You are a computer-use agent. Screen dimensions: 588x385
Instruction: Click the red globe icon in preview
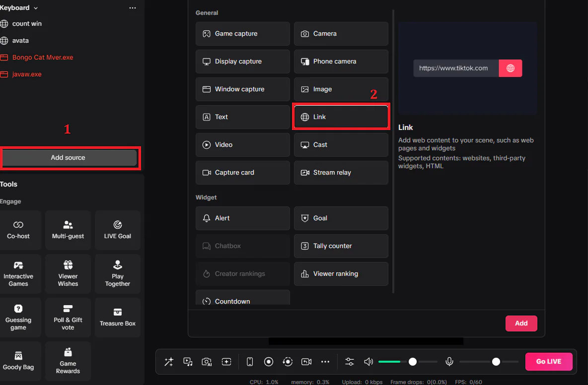pos(511,68)
